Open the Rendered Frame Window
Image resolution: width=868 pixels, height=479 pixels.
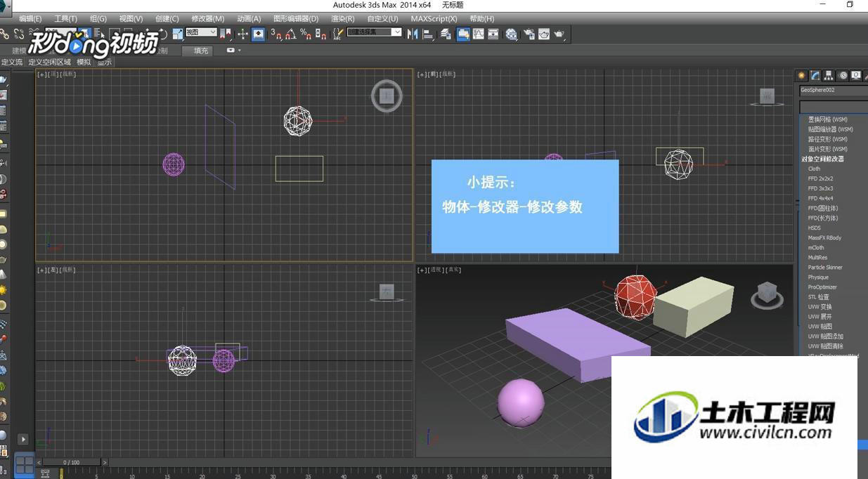click(544, 33)
